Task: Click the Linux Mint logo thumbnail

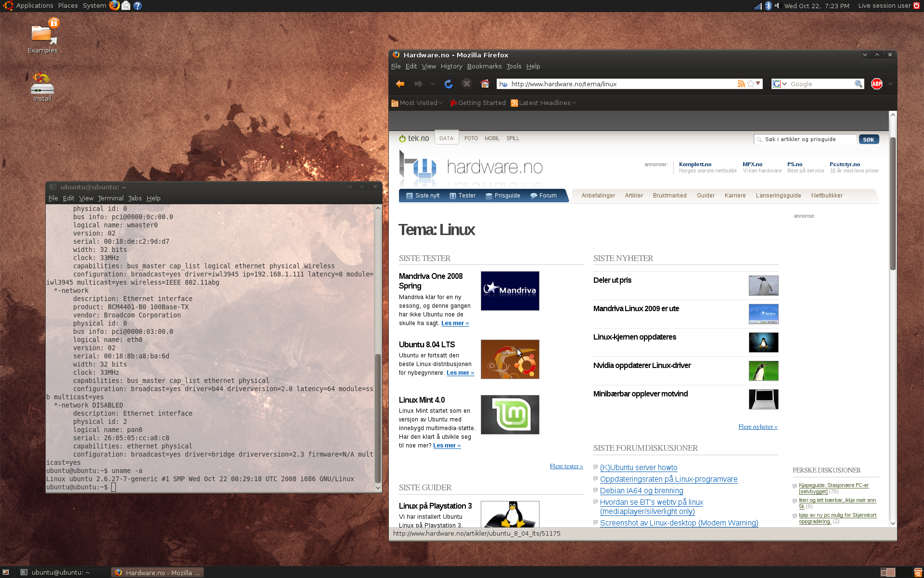Action: tap(510, 415)
